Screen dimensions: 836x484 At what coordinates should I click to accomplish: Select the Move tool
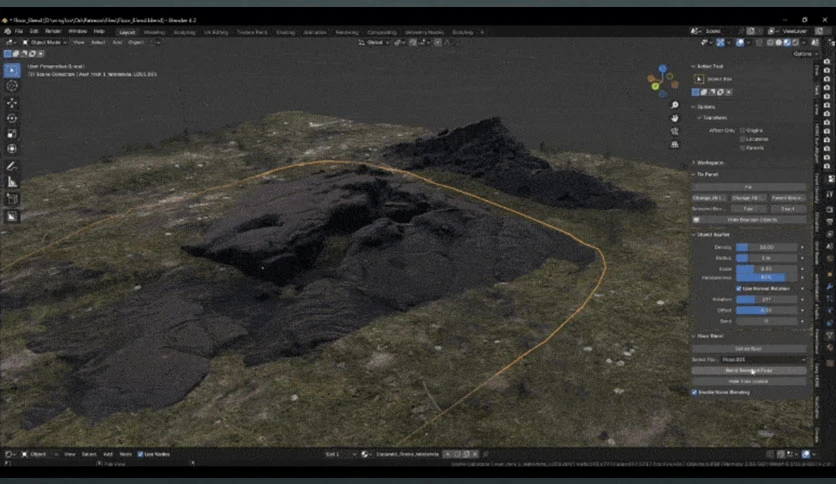point(12,103)
